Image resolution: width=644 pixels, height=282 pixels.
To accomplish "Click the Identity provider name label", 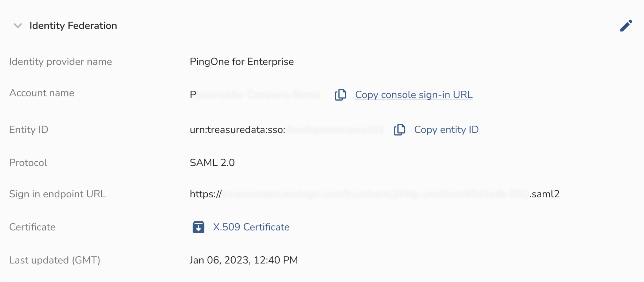I will tap(61, 62).
